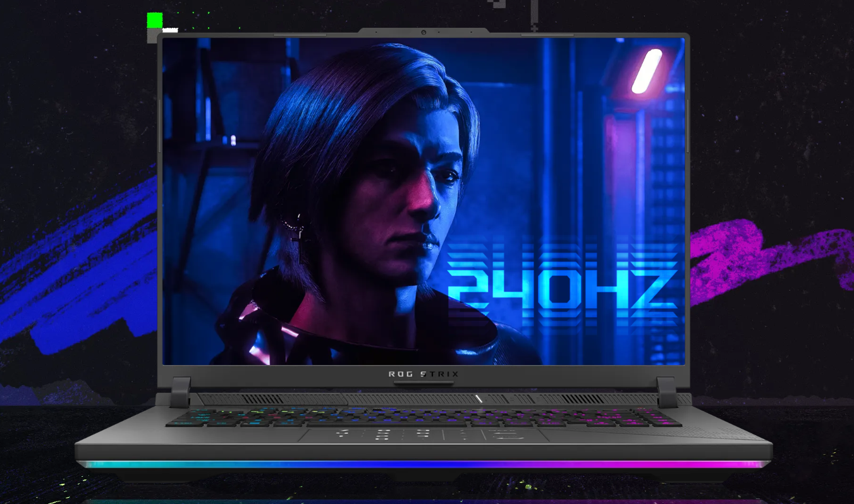Viewport: 854px width, 504px height.
Task: Click the laptop's touchpad
Action: point(422,435)
